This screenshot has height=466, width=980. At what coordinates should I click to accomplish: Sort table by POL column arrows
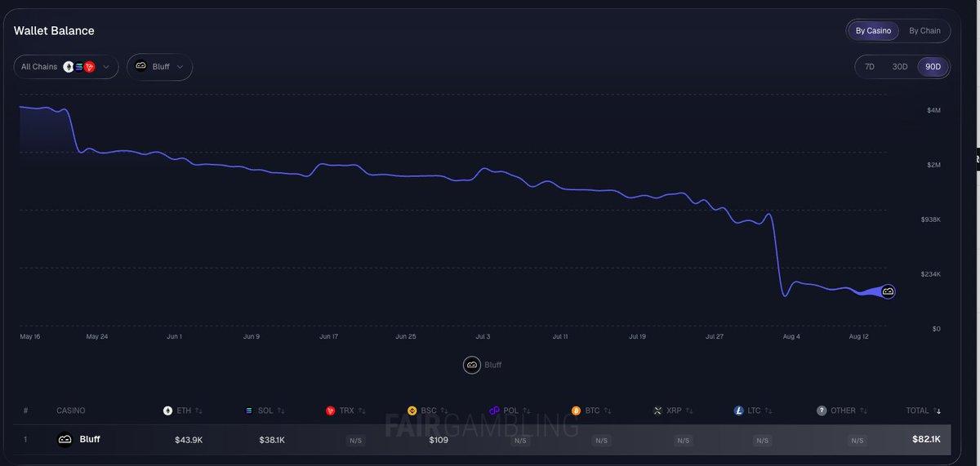click(x=526, y=411)
